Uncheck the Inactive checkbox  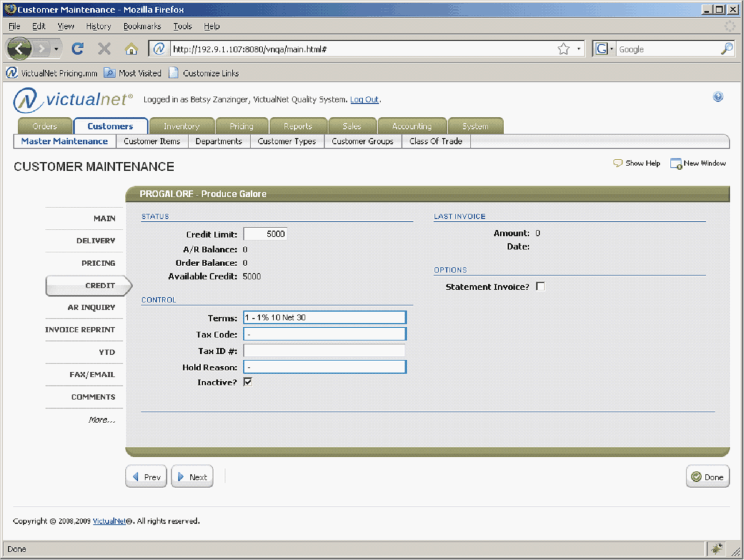248,382
